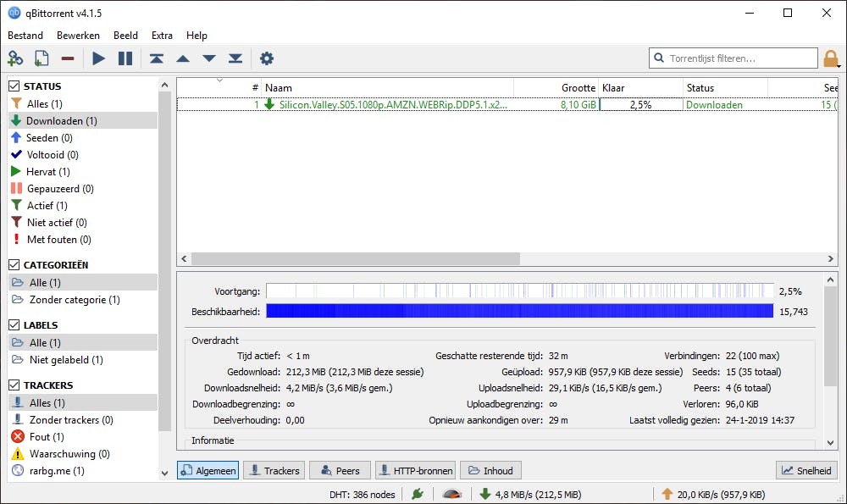Switch to the Inhoud tab
The width and height of the screenshot is (847, 504).
pos(490,470)
